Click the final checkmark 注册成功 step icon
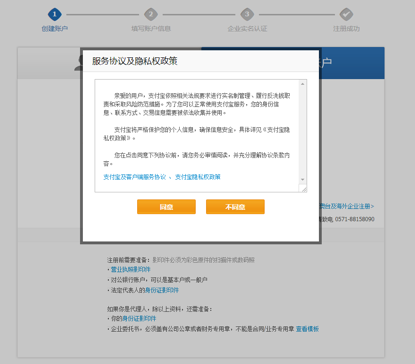Image resolution: width=415 pixels, height=364 pixels. 346,14
